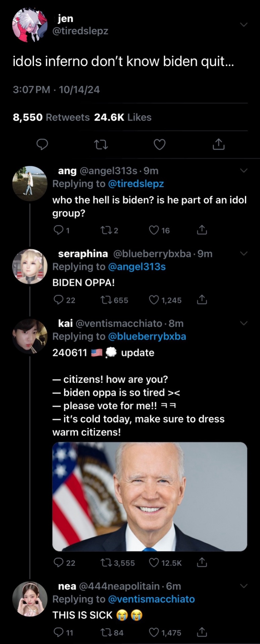Share jen's main tweet
The image size is (260, 644).
pyautogui.click(x=218, y=144)
